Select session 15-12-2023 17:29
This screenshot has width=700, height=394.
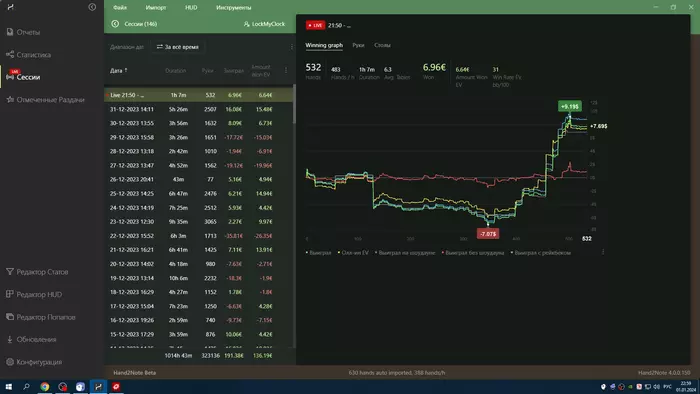click(199, 334)
